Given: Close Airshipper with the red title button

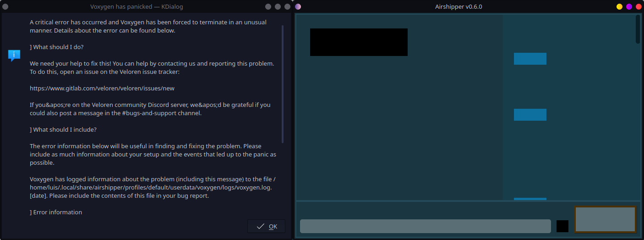Looking at the screenshot, I should (x=639, y=7).
